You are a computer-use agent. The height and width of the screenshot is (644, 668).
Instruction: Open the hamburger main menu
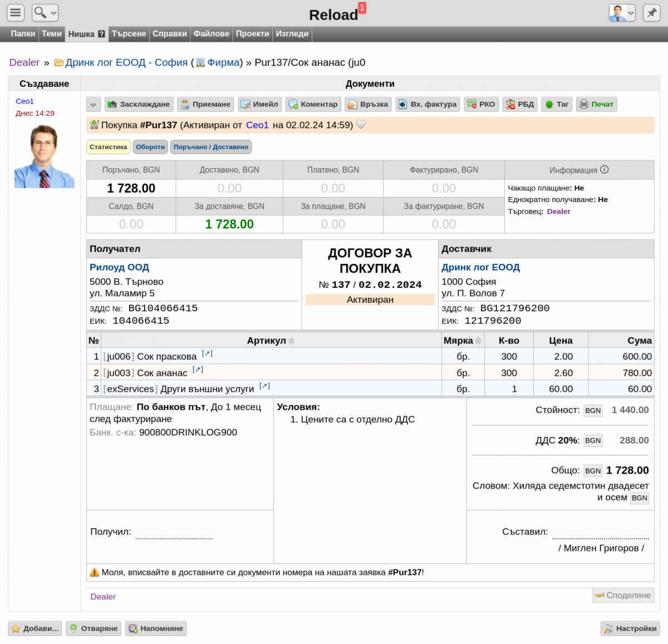coord(16,12)
